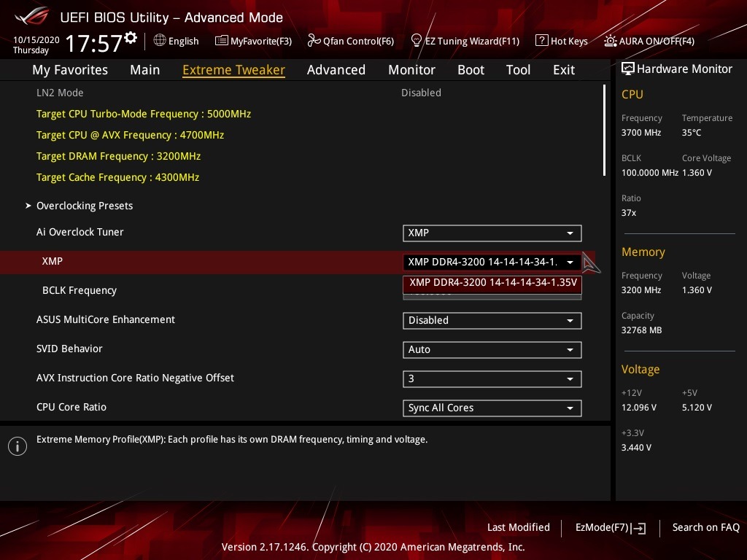Click the 10/15/2020 date text
This screenshot has height=560, width=747.
pos(36,40)
